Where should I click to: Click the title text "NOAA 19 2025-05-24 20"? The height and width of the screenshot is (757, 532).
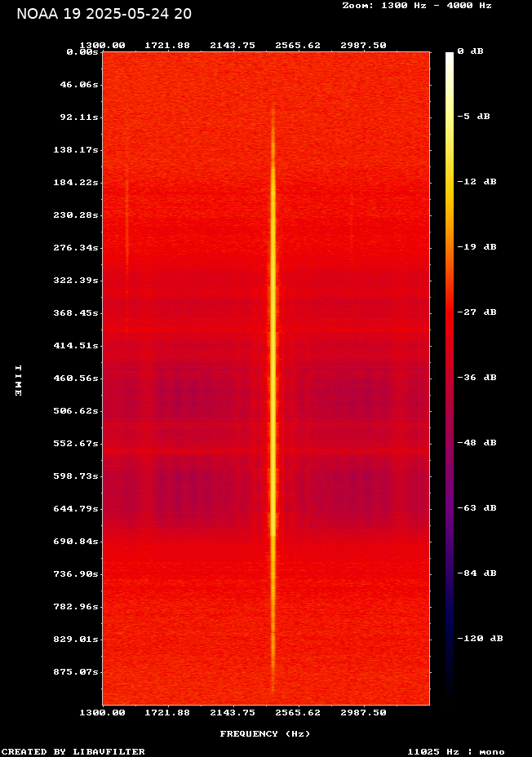click(104, 14)
